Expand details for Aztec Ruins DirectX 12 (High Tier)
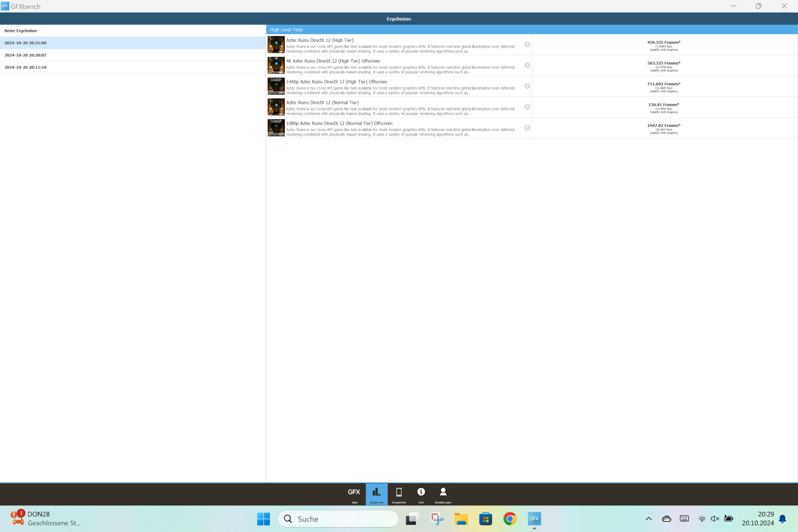798x532 pixels. pos(527,44)
